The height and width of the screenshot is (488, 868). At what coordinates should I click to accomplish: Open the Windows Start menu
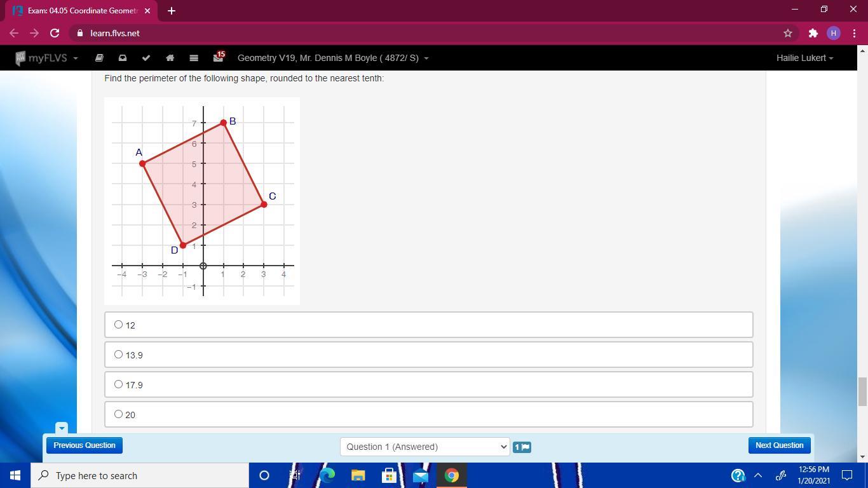15,475
